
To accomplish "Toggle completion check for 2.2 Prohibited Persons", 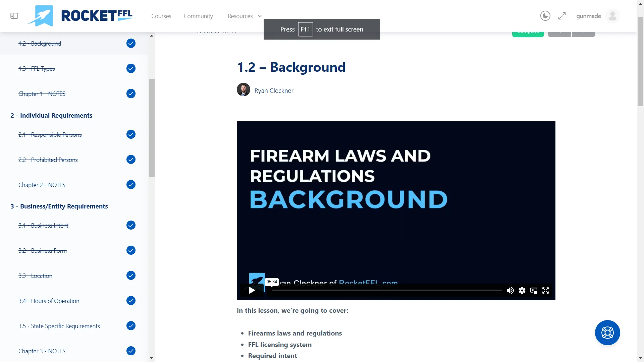I will [131, 160].
